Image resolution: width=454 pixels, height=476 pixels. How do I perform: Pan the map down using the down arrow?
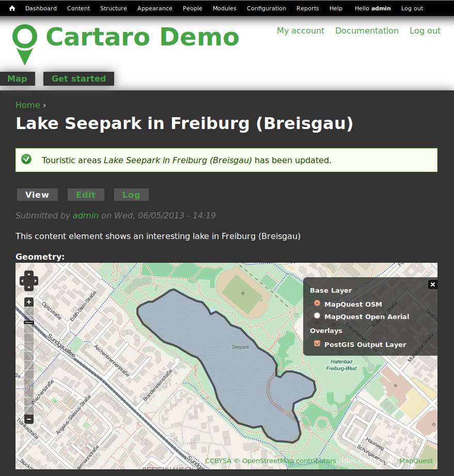tap(28, 287)
